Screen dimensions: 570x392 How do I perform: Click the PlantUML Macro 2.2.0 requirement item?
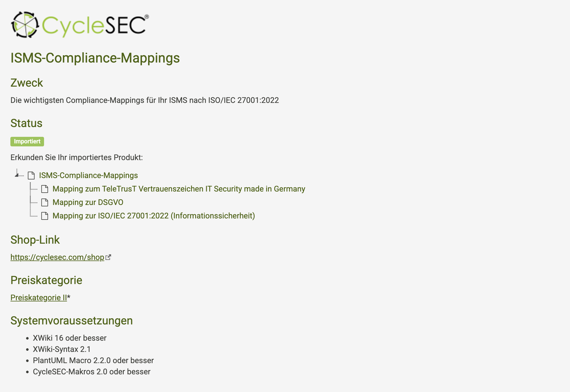click(93, 361)
